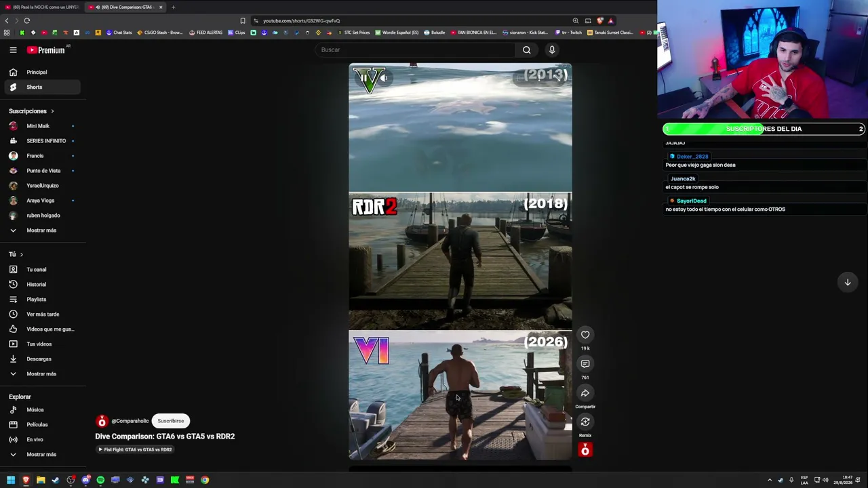Image resolution: width=868 pixels, height=488 pixels.
Task: Like the Short with the heart icon
Action: tap(585, 335)
